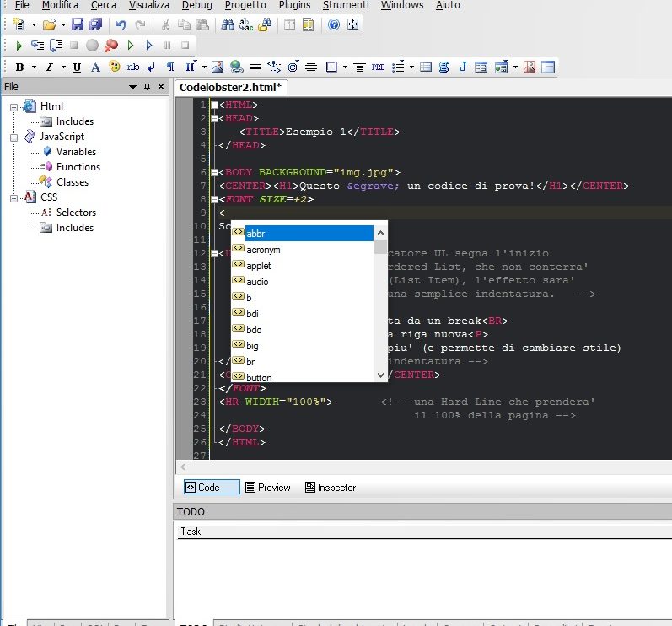Insert image using the picture icon

pos(217,67)
